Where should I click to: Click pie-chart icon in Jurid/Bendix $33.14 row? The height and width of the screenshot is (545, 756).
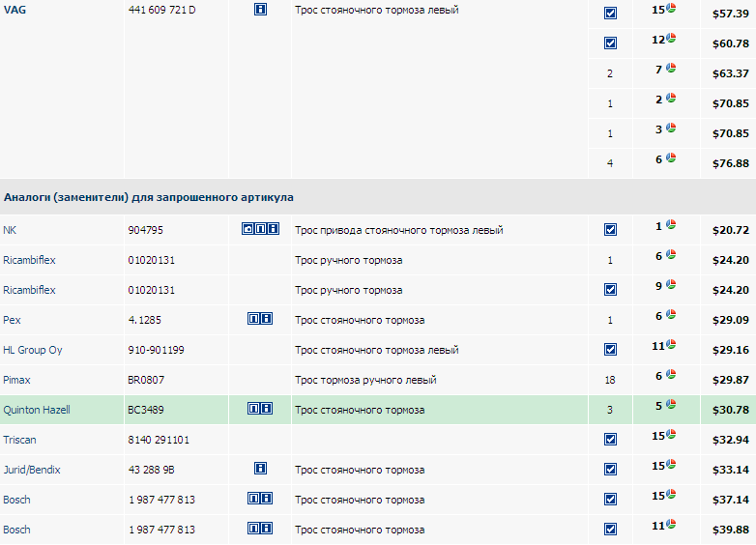pyautogui.click(x=671, y=464)
